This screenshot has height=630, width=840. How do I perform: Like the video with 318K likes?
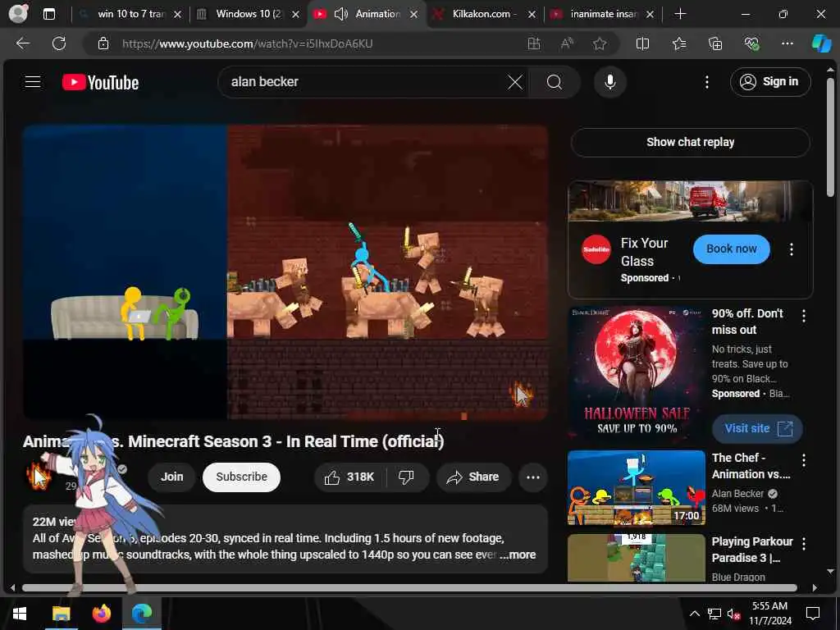pyautogui.click(x=349, y=477)
